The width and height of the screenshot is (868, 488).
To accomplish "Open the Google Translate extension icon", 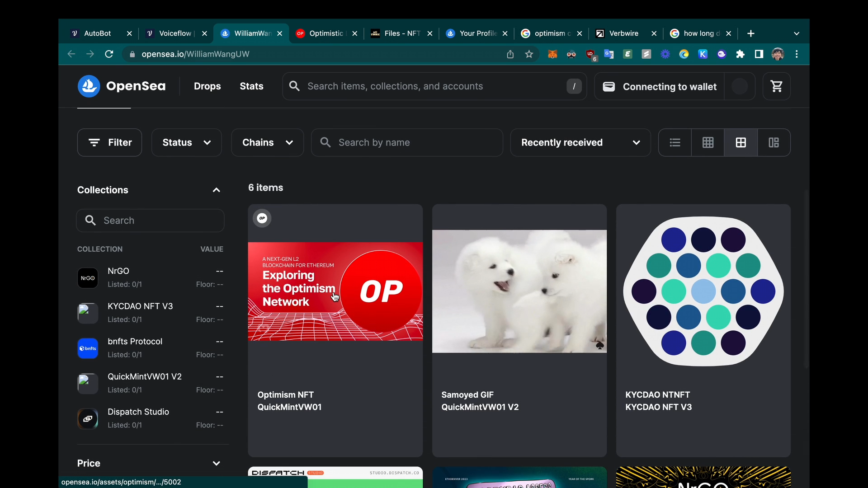I will 609,54.
